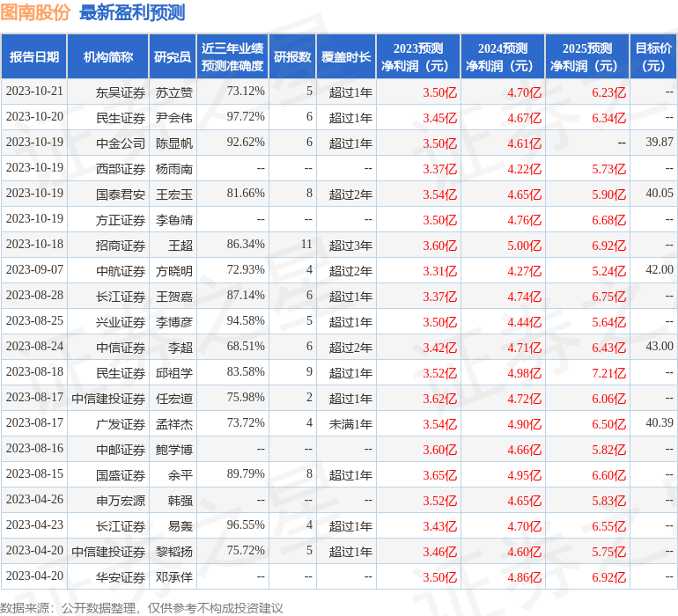Click analyst name 李博彦
678x616 pixels.
pyautogui.click(x=173, y=322)
